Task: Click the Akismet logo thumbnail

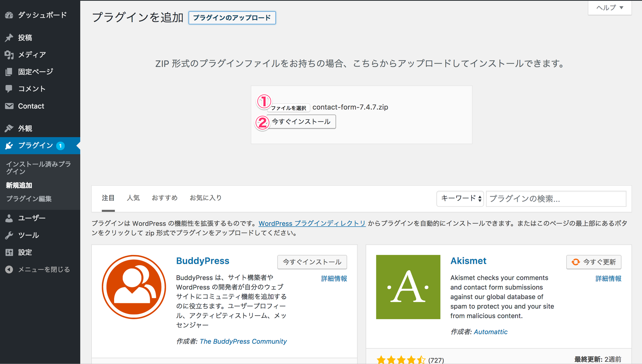Action: (x=408, y=287)
